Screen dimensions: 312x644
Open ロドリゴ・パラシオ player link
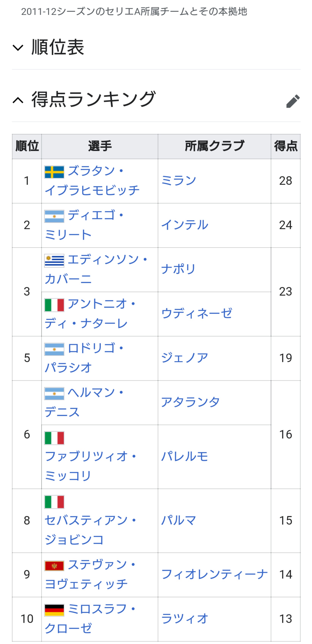[x=84, y=358]
